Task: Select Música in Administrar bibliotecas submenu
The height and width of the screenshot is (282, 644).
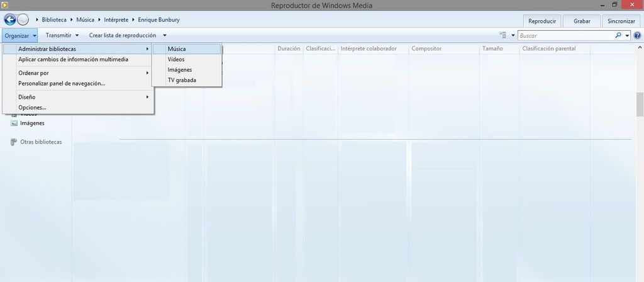Action: (177, 49)
